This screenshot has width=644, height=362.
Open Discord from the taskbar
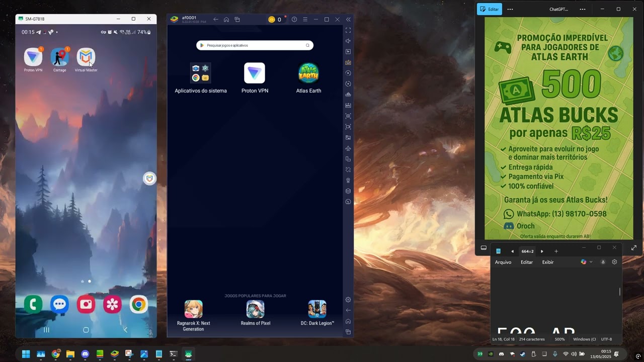(x=85, y=354)
